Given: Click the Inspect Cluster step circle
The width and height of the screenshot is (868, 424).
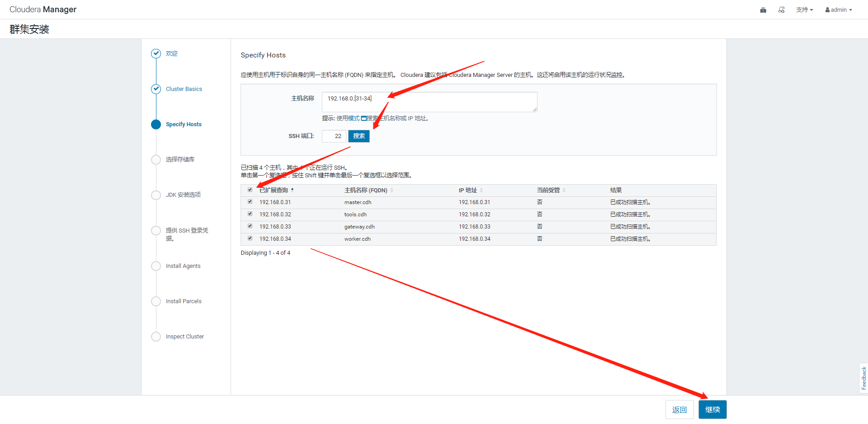Looking at the screenshot, I should tap(156, 337).
